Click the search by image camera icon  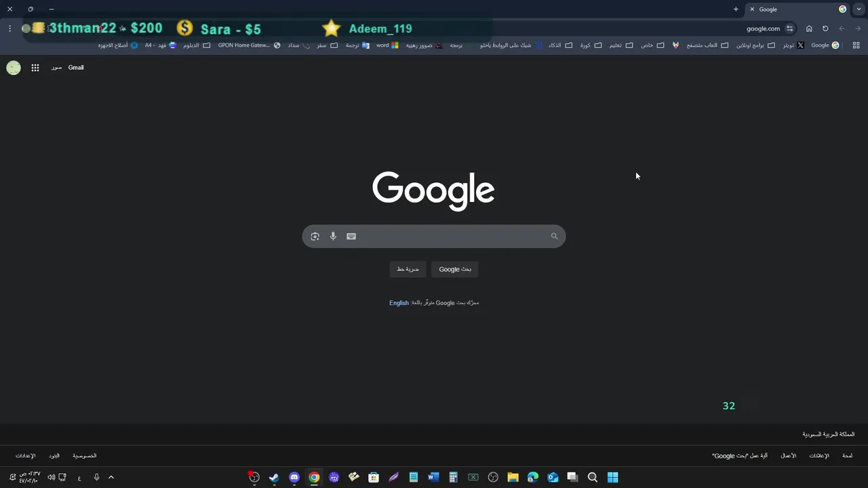point(315,237)
